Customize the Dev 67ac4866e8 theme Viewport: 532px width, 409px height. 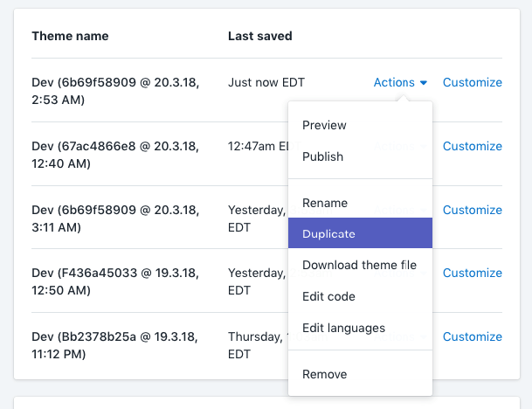[473, 146]
